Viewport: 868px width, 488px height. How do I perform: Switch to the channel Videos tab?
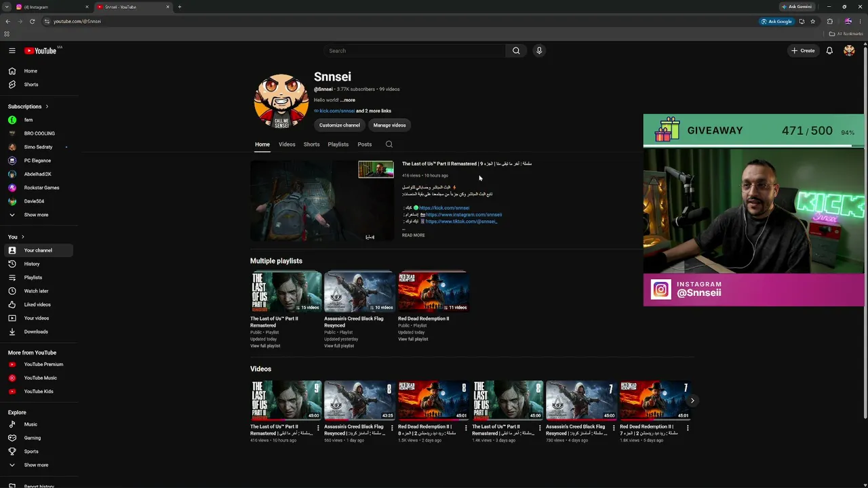click(x=287, y=144)
